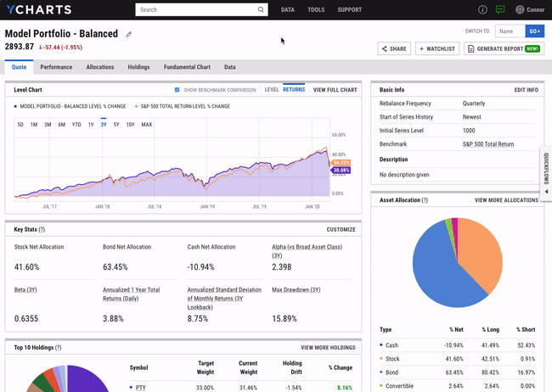The width and height of the screenshot is (552, 392).
Task: Click the purple Model Portfolio legend dot
Action: pyautogui.click(x=15, y=106)
